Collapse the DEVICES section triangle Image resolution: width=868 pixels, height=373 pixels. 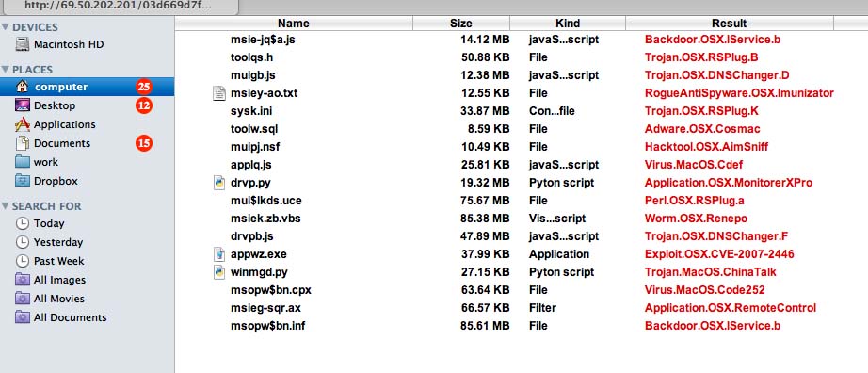6,27
